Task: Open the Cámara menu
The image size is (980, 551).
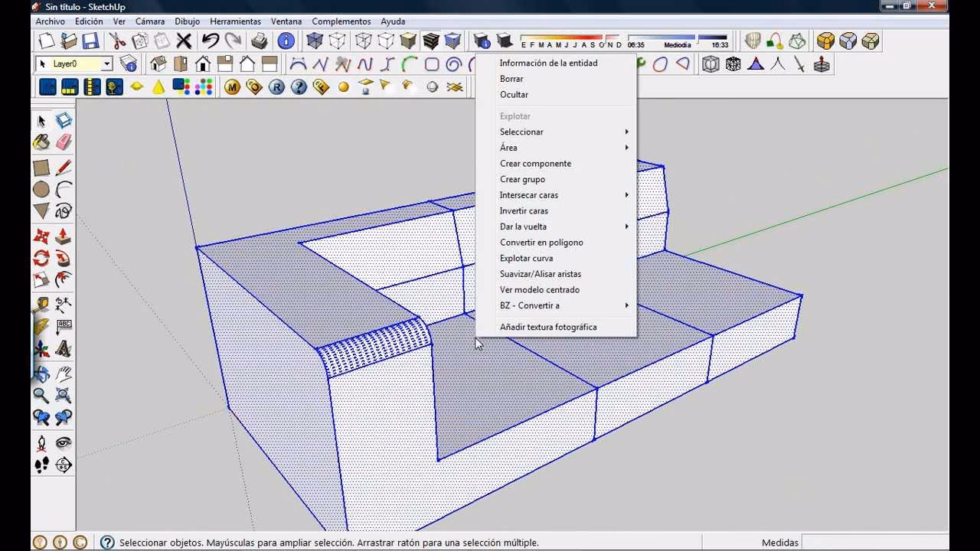Action: coord(150,21)
